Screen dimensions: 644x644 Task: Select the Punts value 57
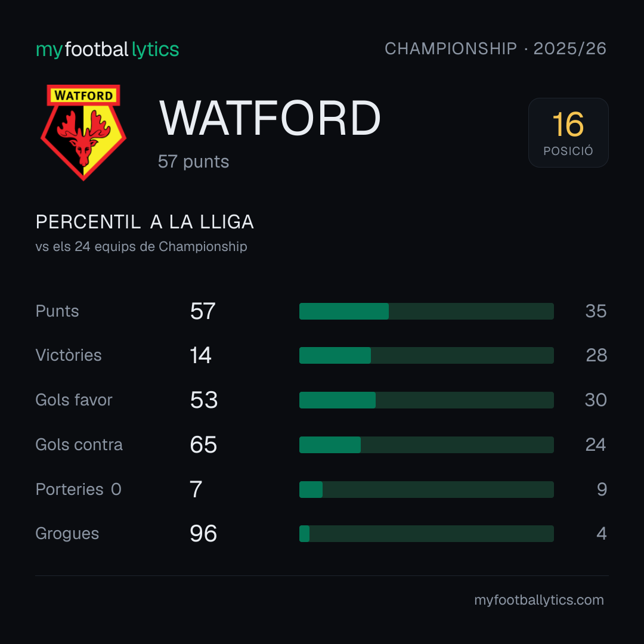[x=203, y=311]
